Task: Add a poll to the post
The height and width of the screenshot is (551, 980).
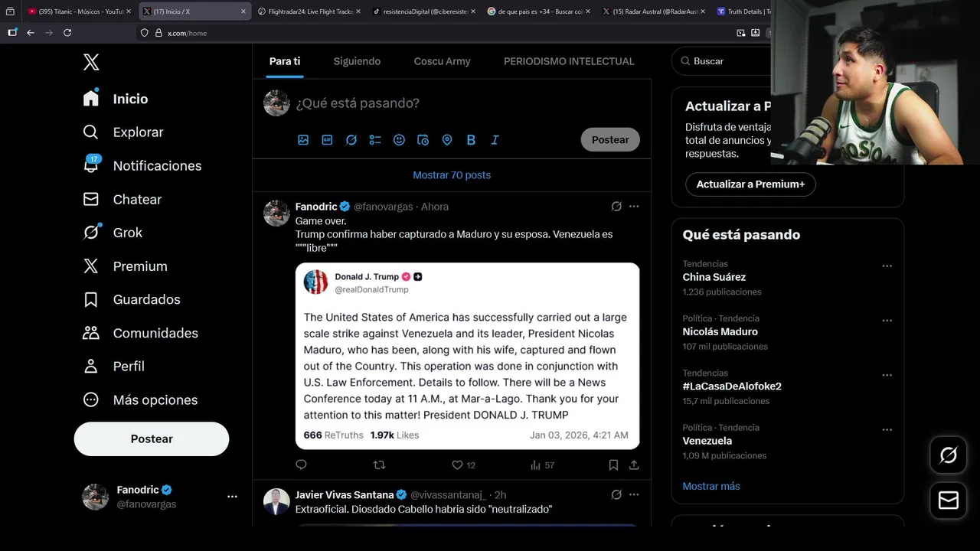Action: 375,140
